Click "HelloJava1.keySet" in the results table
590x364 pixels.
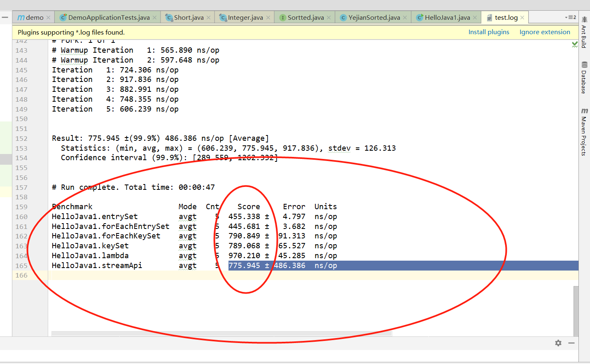point(90,246)
